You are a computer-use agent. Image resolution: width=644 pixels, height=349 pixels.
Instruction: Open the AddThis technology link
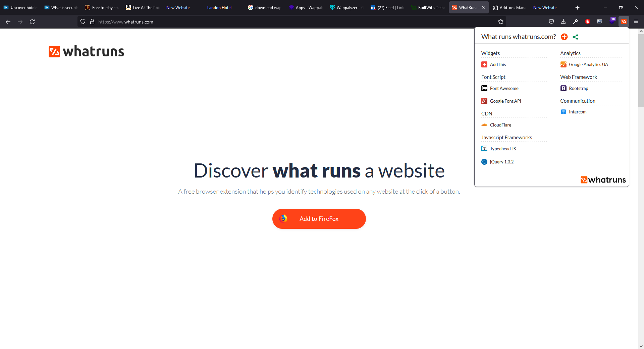pyautogui.click(x=498, y=64)
